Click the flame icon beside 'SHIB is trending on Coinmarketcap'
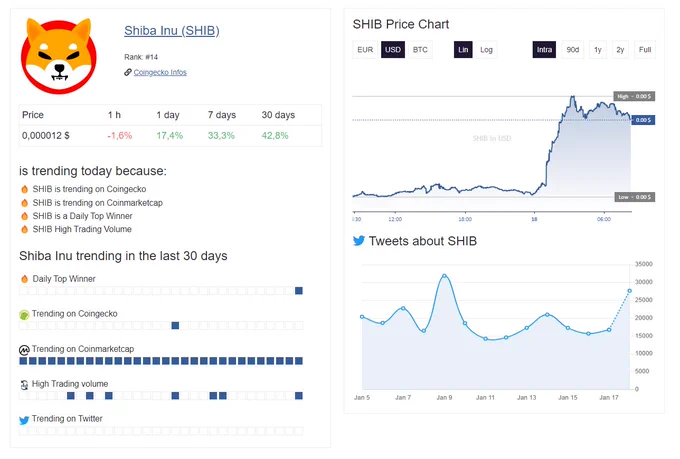Screen dimensions: 680x459 (25, 203)
